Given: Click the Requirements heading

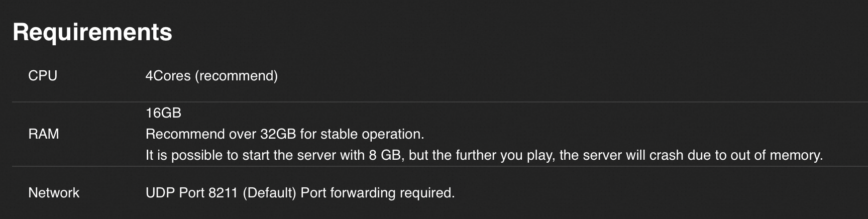Looking at the screenshot, I should (92, 32).
